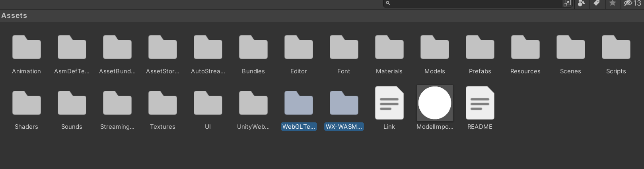Screen dimensions: 644x169
Task: Select the Scenes folder
Action: pyautogui.click(x=571, y=47)
